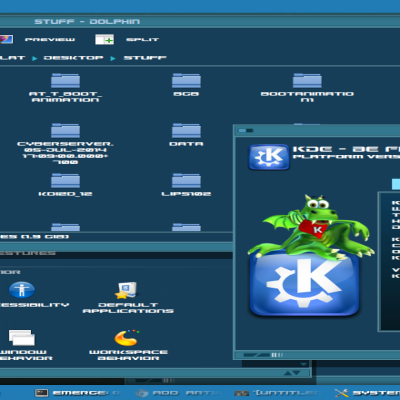
Task: Open the KDIED_12 folder icon
Action: click(x=65, y=180)
